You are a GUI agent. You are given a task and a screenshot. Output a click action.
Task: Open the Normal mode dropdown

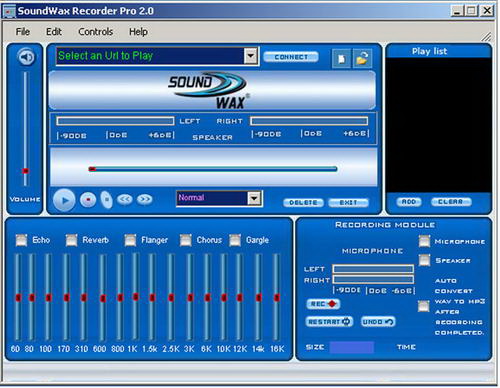[254, 199]
